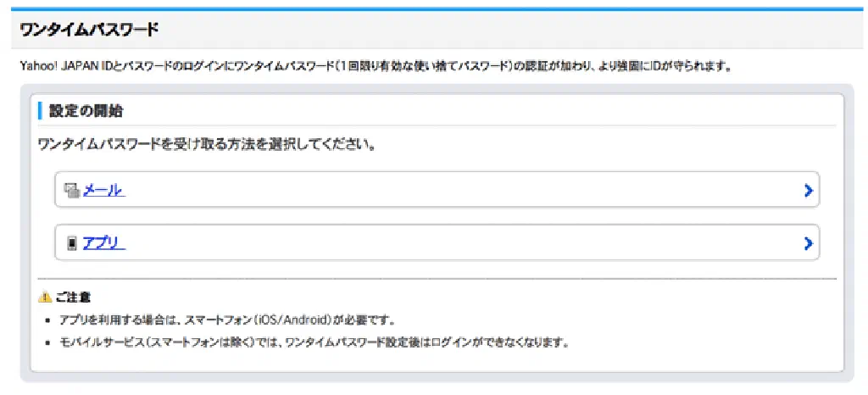Click the Yahoo! JAPAN ID description text
Image resolution: width=868 pixels, height=395 pixels.
point(376,65)
